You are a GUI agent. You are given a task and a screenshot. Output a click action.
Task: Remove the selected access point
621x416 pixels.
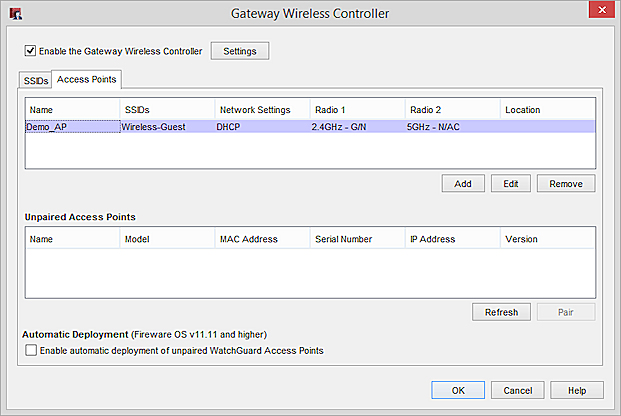566,184
